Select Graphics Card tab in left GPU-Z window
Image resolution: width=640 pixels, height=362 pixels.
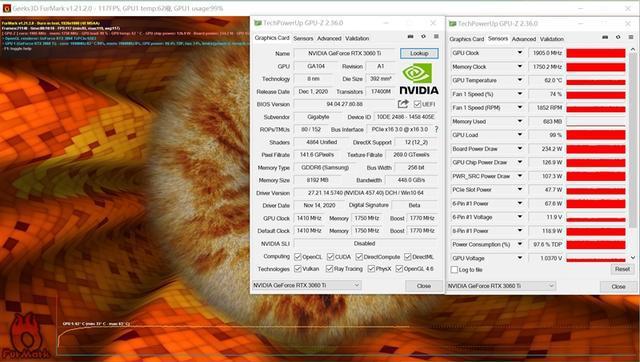[x=272, y=38]
